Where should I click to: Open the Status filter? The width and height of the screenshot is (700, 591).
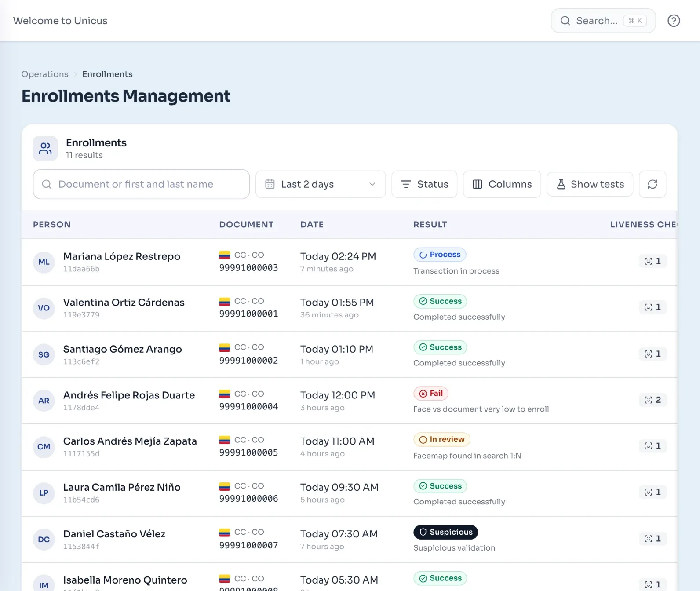click(424, 184)
